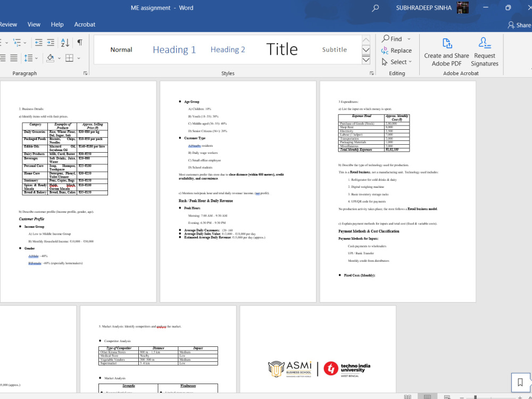
Task: Expand Shading color dropdown arrow
Action: pos(59,59)
